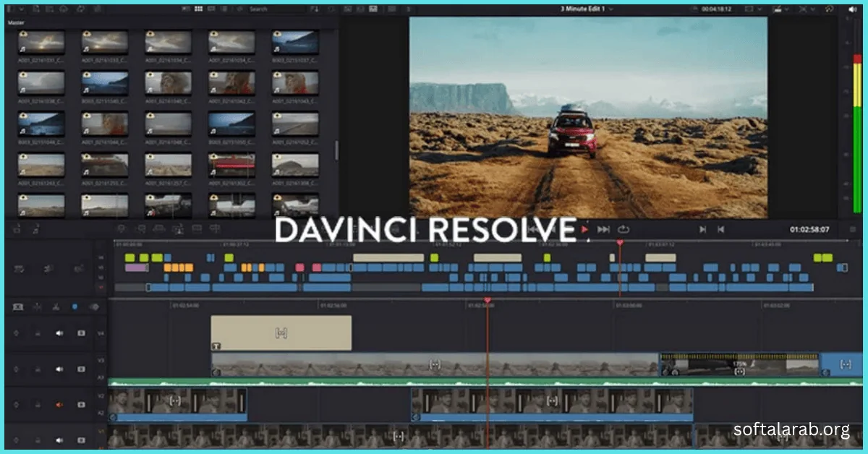
Task: Unmute the V2 track red speaker
Action: click(60, 405)
